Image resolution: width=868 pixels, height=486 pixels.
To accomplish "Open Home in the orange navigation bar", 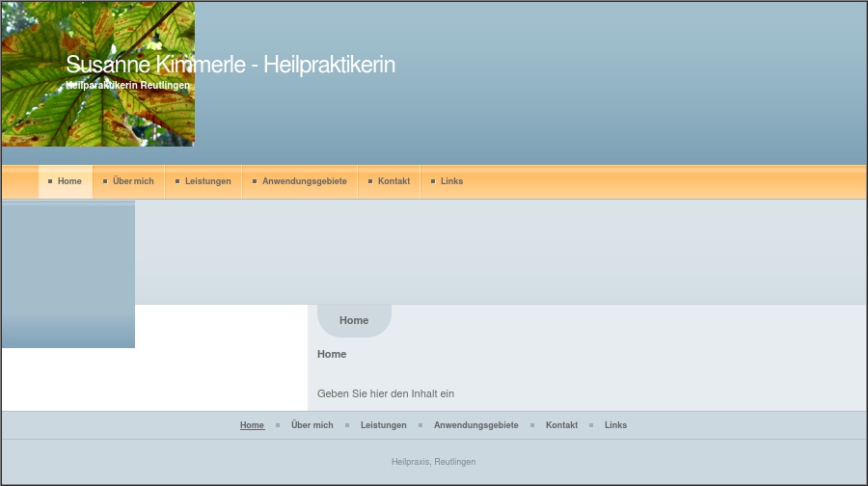I will [68, 181].
